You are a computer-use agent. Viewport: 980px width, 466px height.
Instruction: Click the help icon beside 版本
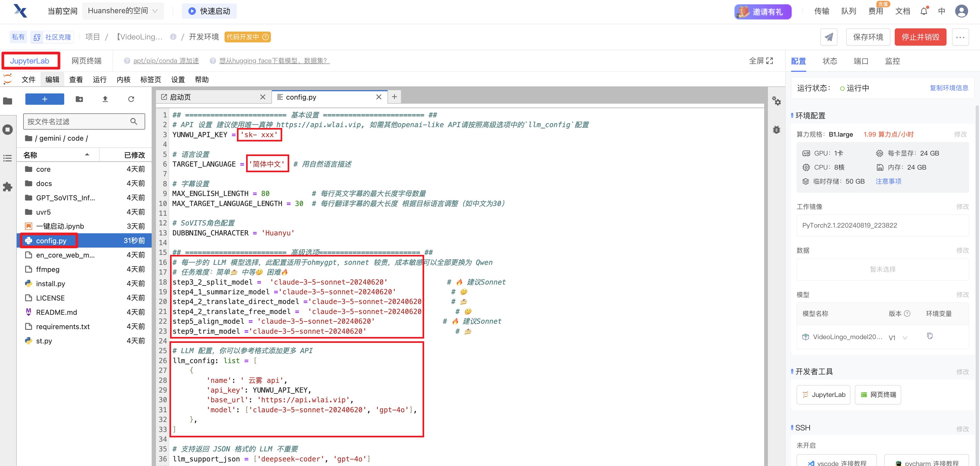907,313
